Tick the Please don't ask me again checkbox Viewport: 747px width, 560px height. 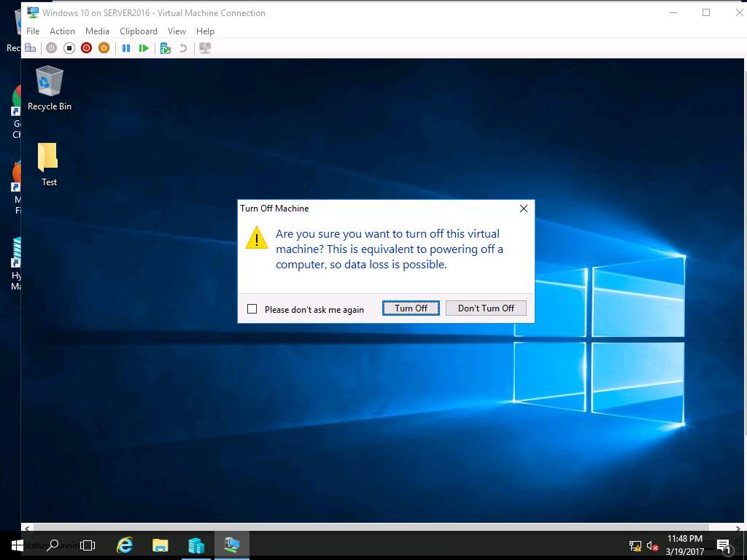point(252,309)
